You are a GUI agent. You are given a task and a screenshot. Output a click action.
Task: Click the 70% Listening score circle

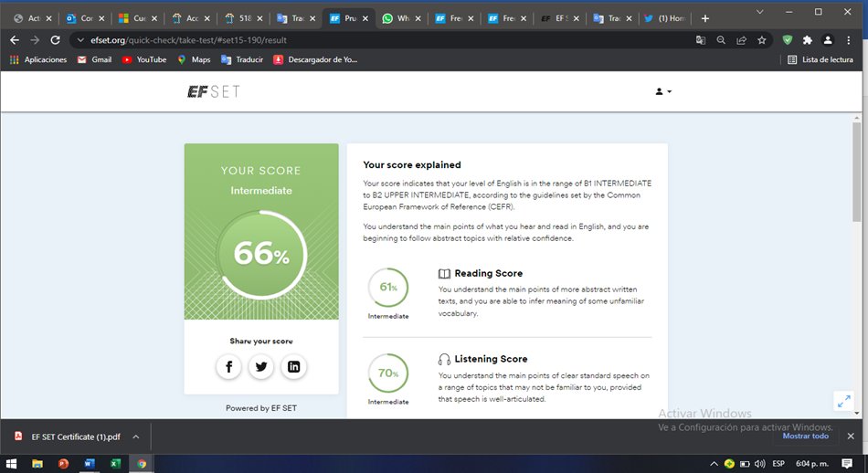388,373
